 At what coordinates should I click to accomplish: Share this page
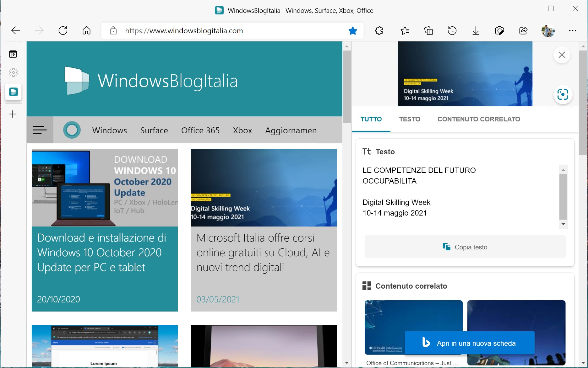(x=523, y=31)
